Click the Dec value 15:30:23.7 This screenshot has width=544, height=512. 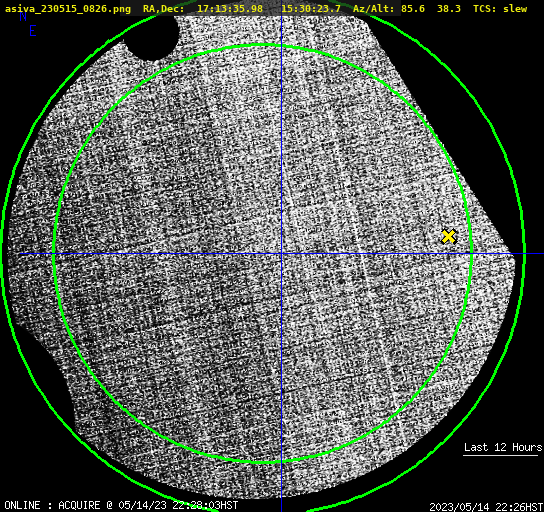[311, 9]
